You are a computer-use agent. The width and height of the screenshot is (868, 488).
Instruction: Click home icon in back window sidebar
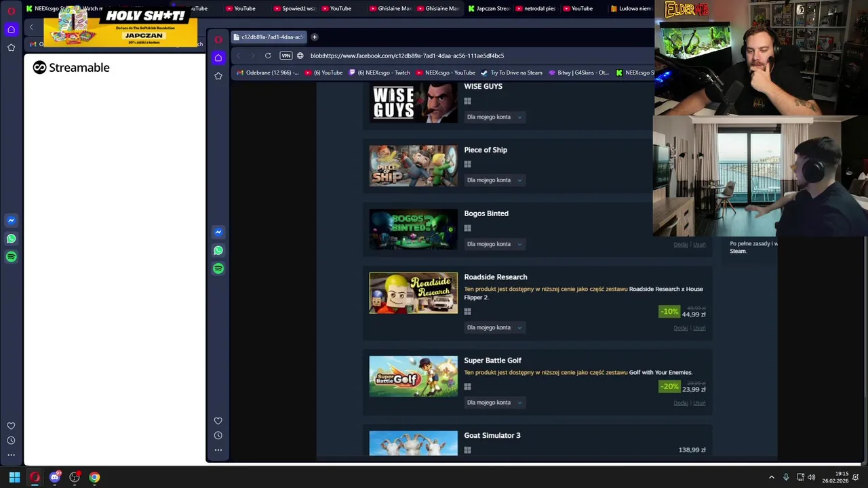coord(11,29)
